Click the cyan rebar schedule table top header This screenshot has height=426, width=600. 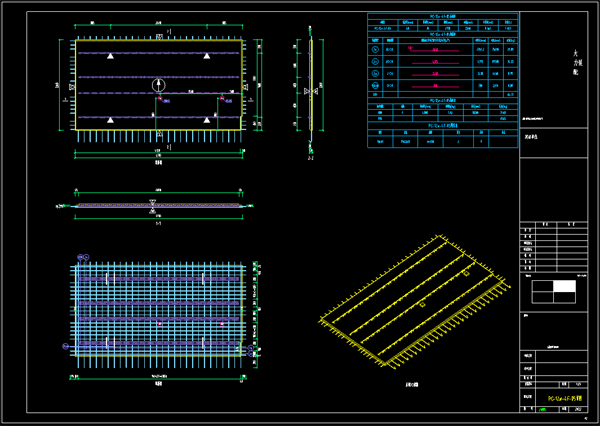click(443, 16)
